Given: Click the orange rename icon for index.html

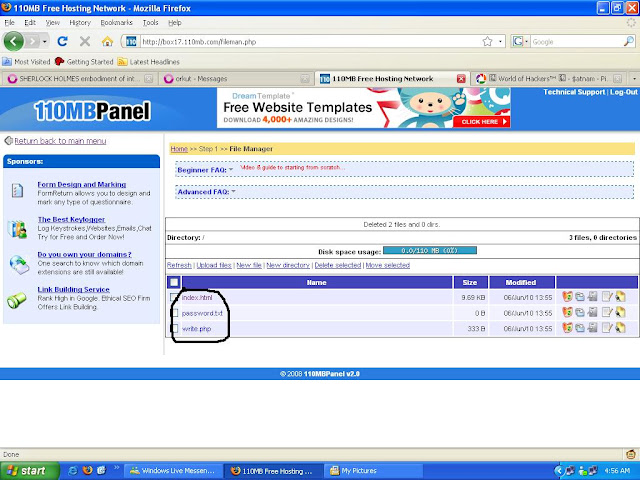Looking at the screenshot, I should pyautogui.click(x=567, y=297).
